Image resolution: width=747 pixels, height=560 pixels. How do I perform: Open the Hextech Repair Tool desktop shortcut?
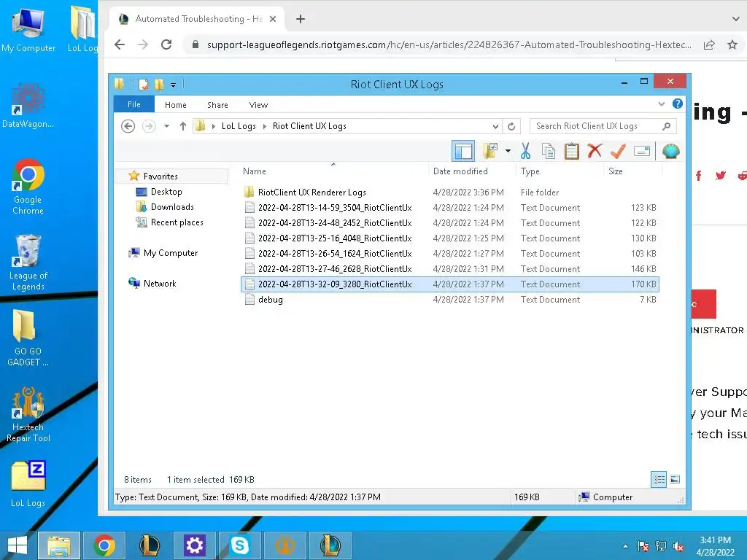point(28,415)
